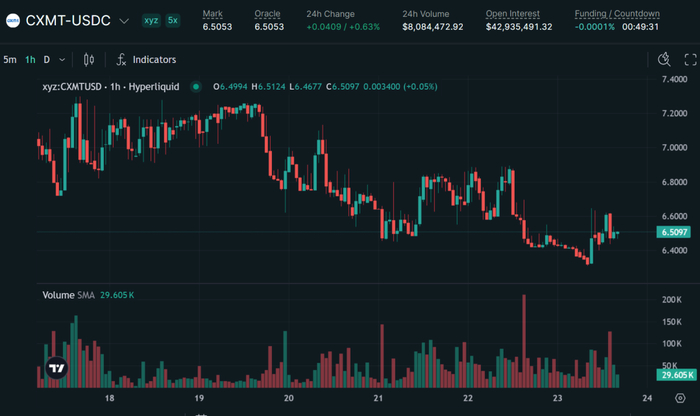Click the Open Interest label
Screen dimensions: 700x416
[512, 14]
